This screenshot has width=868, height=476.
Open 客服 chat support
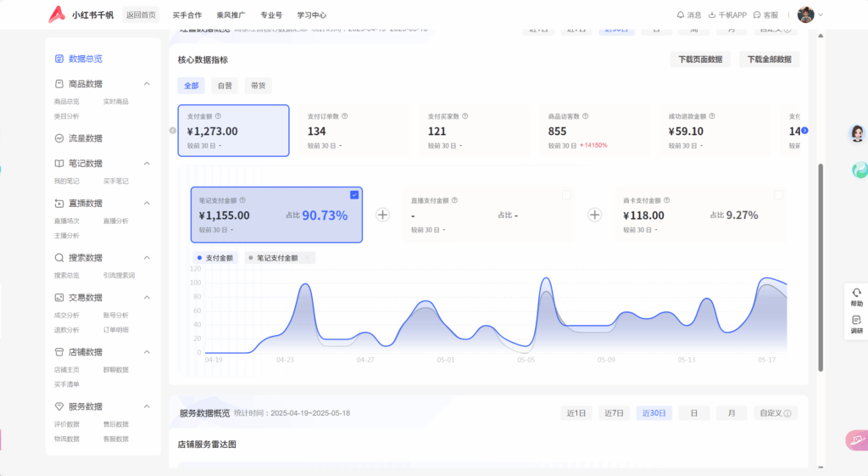765,15
